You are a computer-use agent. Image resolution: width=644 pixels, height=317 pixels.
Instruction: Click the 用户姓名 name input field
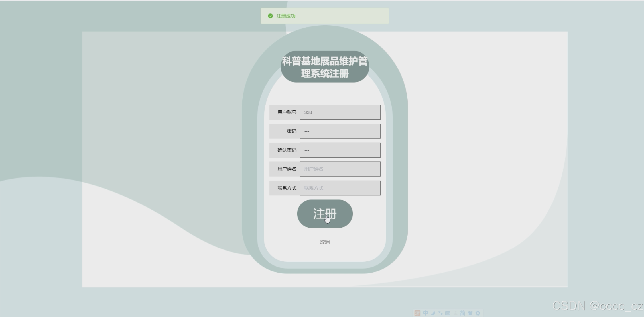tap(340, 169)
